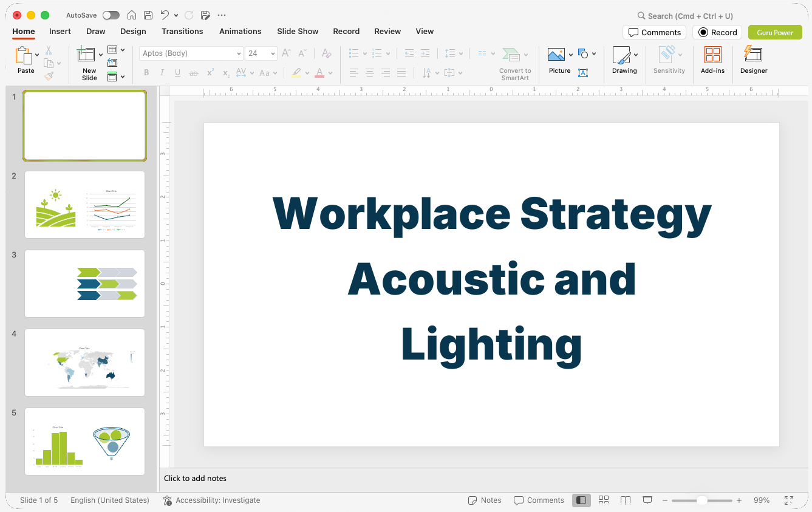Click the text highlight color button

click(296, 73)
